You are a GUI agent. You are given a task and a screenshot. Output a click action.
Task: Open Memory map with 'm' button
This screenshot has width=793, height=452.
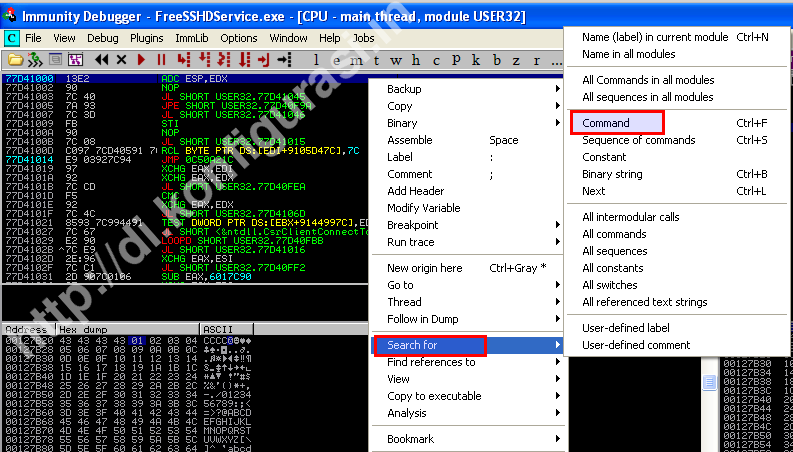click(357, 61)
